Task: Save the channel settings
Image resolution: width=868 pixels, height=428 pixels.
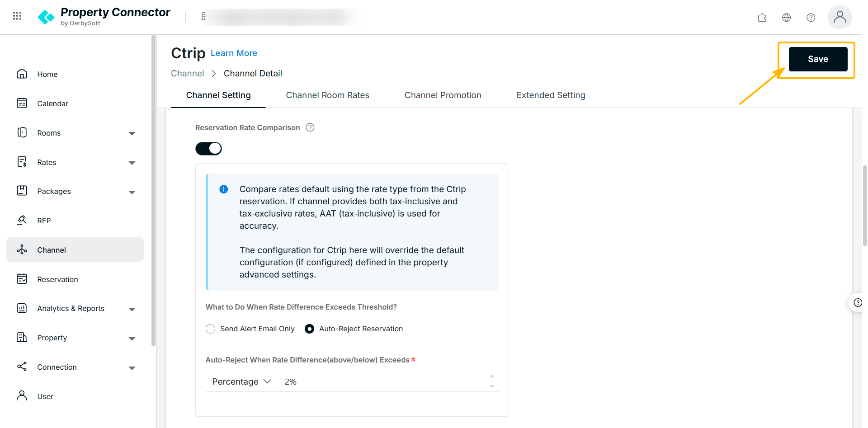Action: point(818,59)
